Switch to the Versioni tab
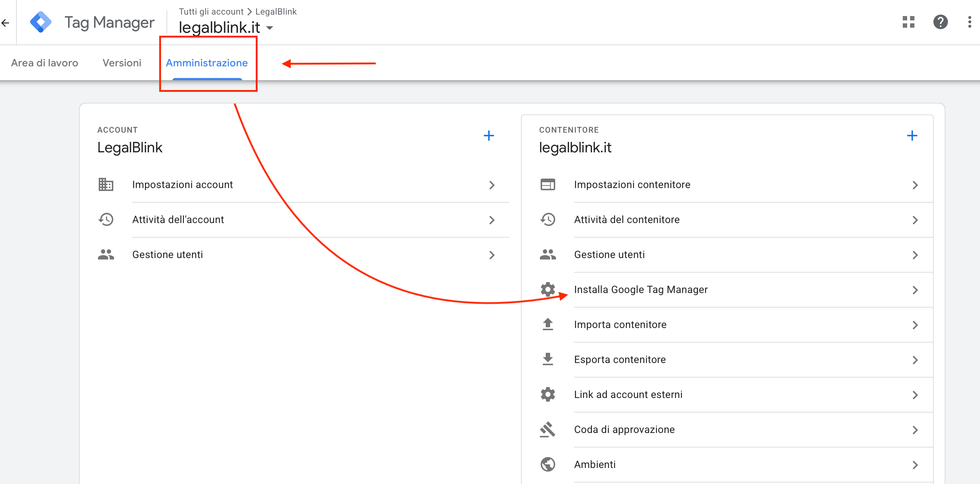Image resolution: width=980 pixels, height=484 pixels. pos(122,63)
